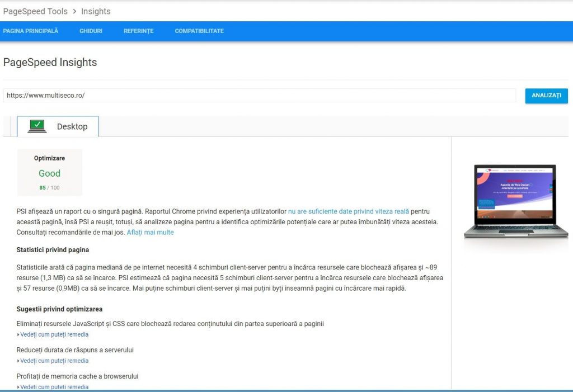Image resolution: width=573 pixels, height=392 pixels.
Task: Open the PAGINA PRINCIPALĂ menu item
Action: point(31,31)
